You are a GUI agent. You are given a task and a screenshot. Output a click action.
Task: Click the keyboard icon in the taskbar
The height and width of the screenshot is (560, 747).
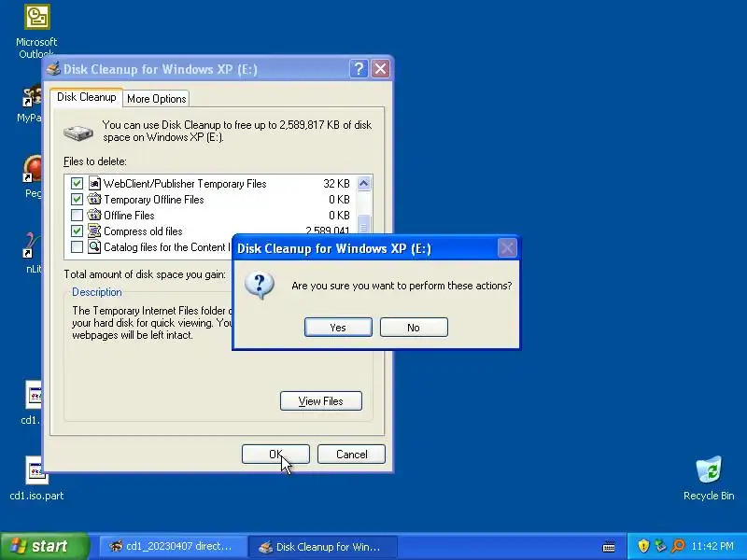[609, 546]
